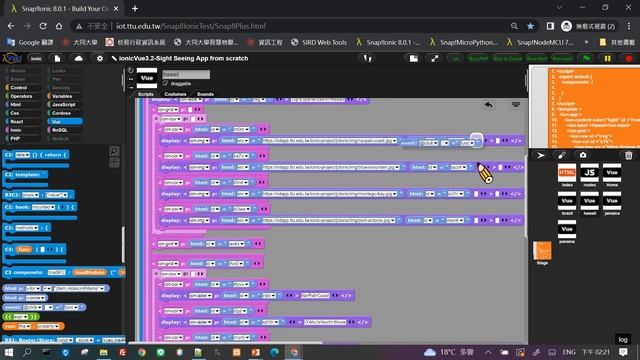Image resolution: width=640 pixels, height=360 pixels.
Task: Toggle step-through footprints icon
Action: [367, 58]
